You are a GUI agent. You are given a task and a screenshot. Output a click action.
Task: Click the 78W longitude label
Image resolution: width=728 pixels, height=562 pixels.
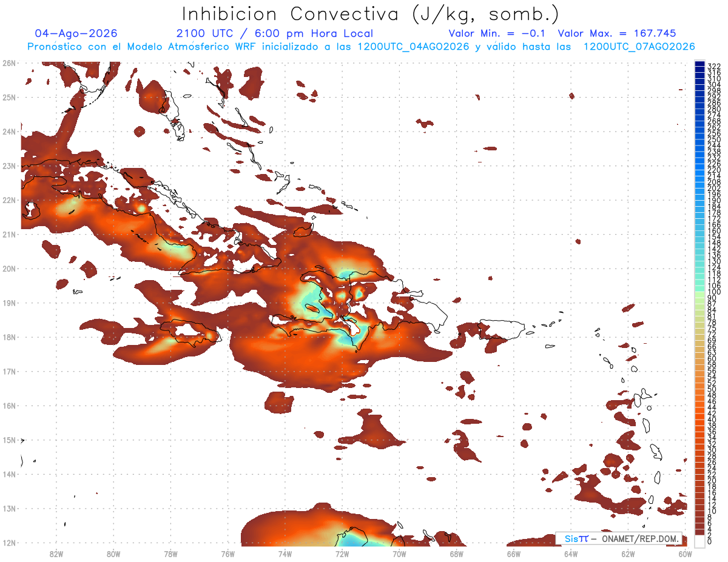pos(170,554)
